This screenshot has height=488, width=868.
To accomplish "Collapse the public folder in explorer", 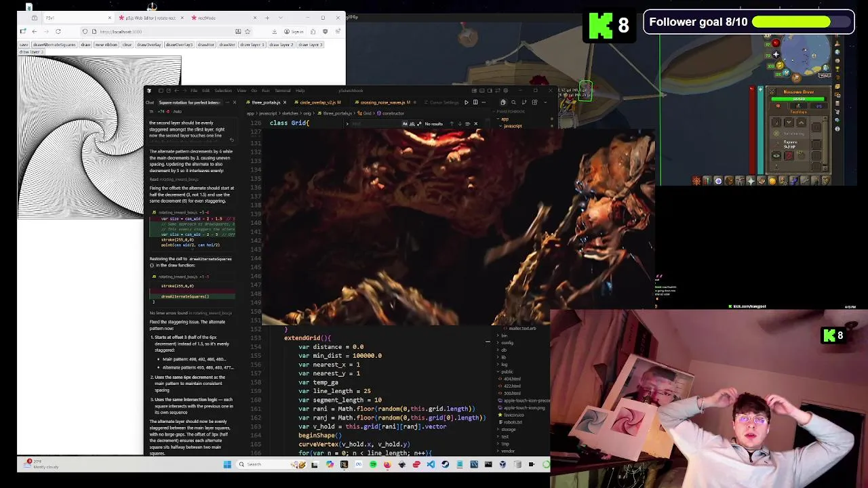I will tap(507, 371).
